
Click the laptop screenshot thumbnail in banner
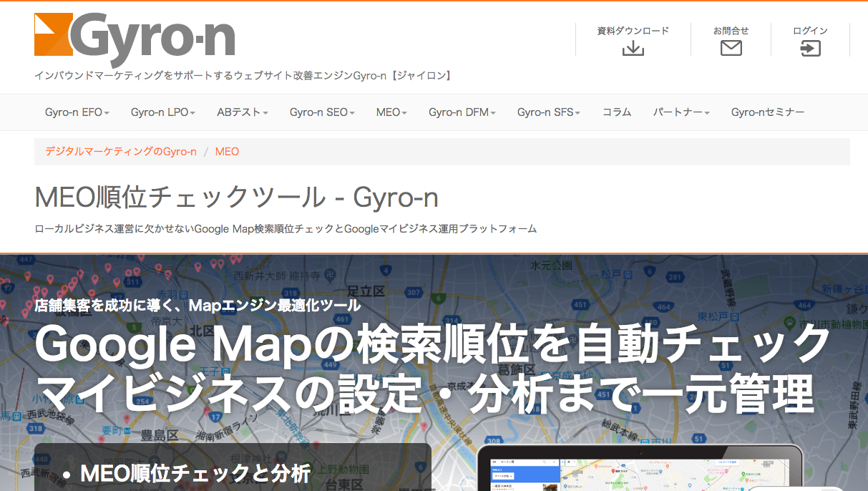click(x=641, y=468)
